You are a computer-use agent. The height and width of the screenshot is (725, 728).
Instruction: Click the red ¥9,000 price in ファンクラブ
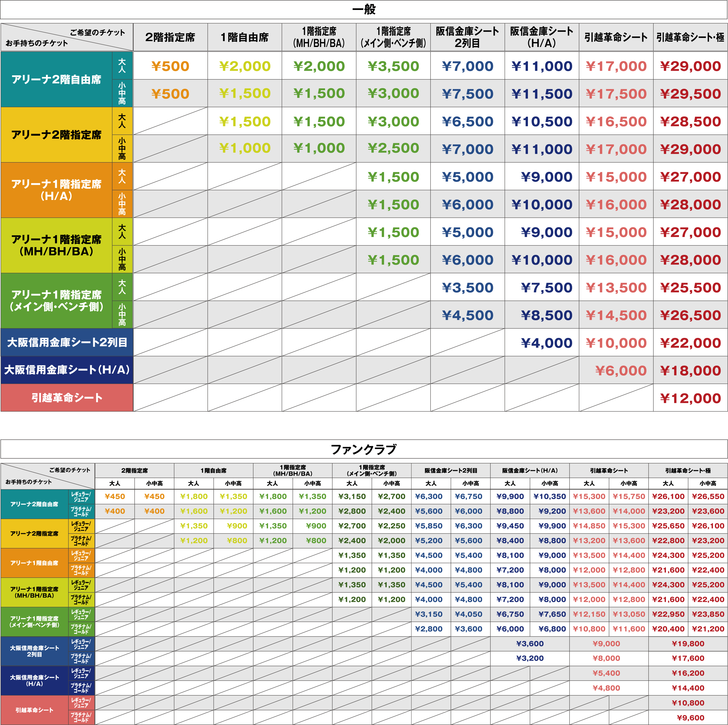coord(606,644)
